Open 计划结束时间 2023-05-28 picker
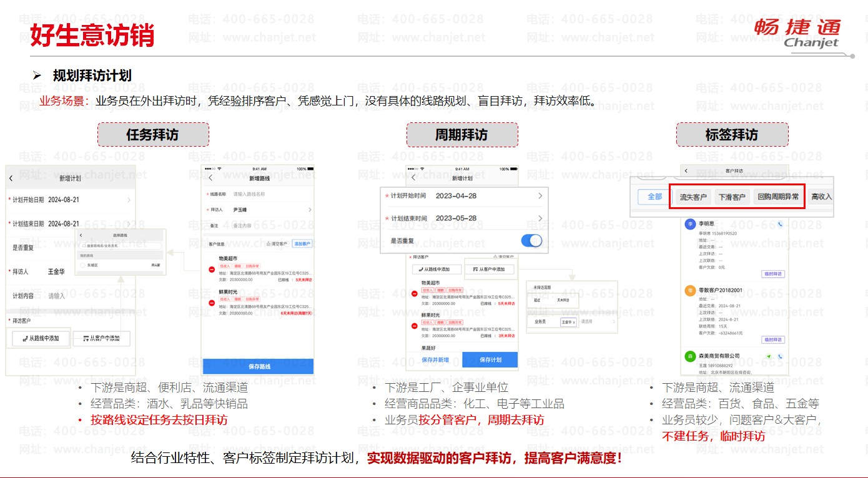The width and height of the screenshot is (868, 478). [x=464, y=218]
